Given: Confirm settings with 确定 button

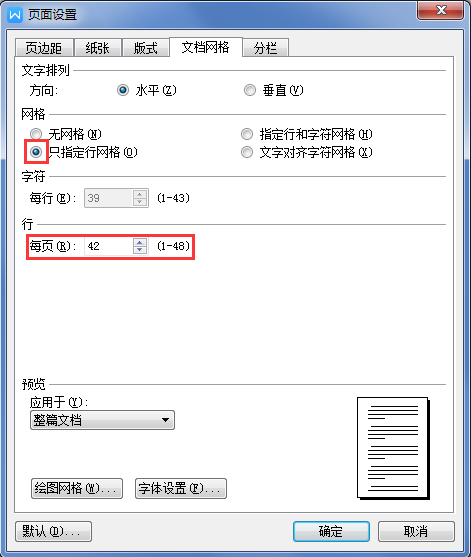Looking at the screenshot, I should tap(331, 531).
